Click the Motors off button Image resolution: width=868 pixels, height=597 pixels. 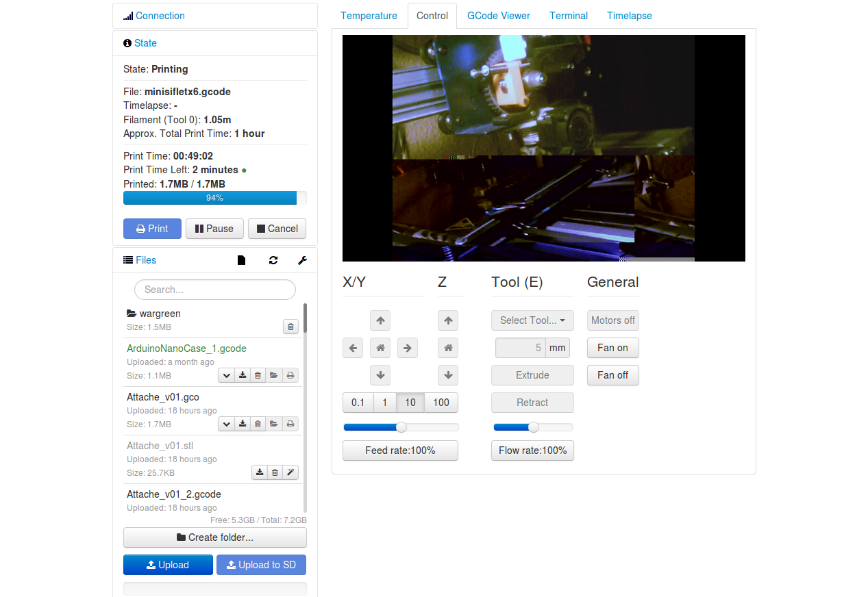[x=612, y=320]
